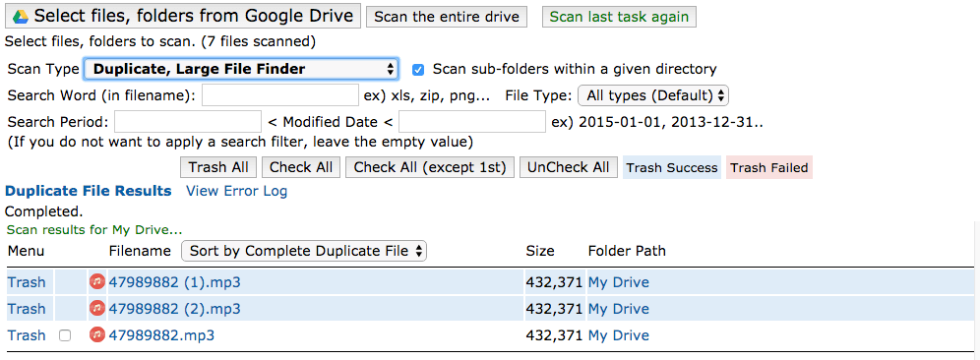Click size 432,371 of 47989882 (1).mp3
Viewport: 980px width, 360px height.
tap(554, 282)
